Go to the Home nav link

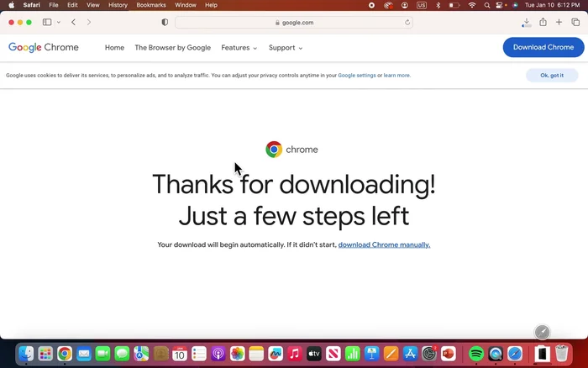pos(114,48)
